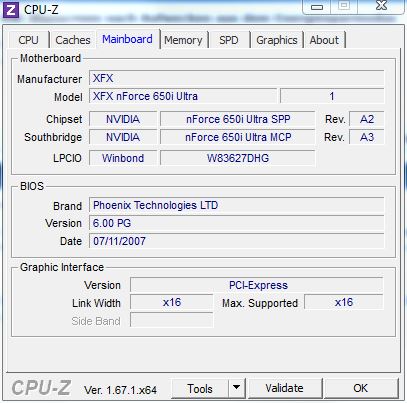Close the CPU-Z window
Image resolution: width=407 pixels, height=403 pixels.
pos(381,6)
